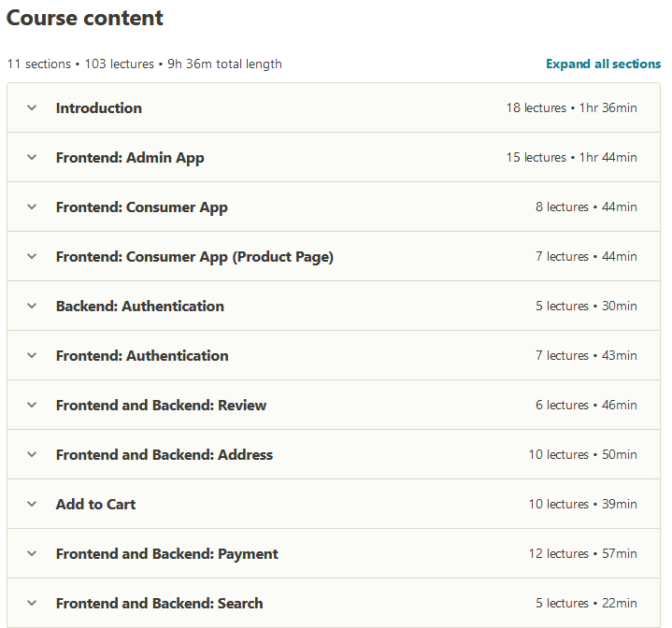Expand chevron beside Frontend: Authentication
This screenshot has width=672, height=628.
pyautogui.click(x=32, y=355)
